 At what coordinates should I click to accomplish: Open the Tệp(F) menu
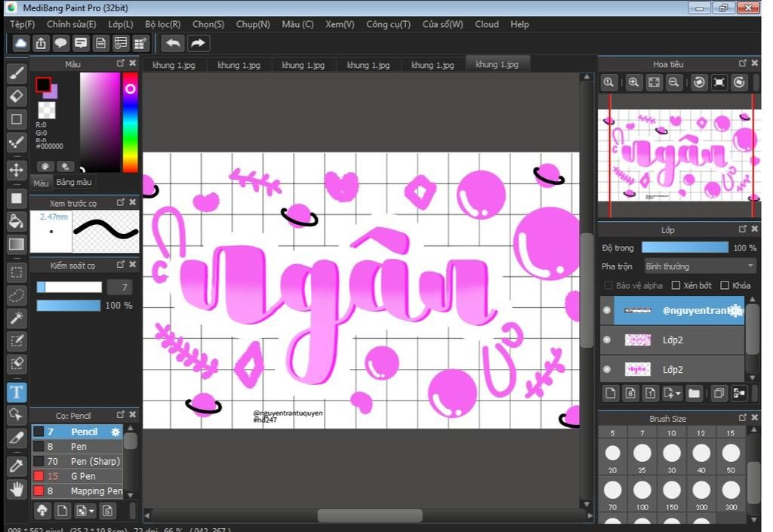[22, 24]
